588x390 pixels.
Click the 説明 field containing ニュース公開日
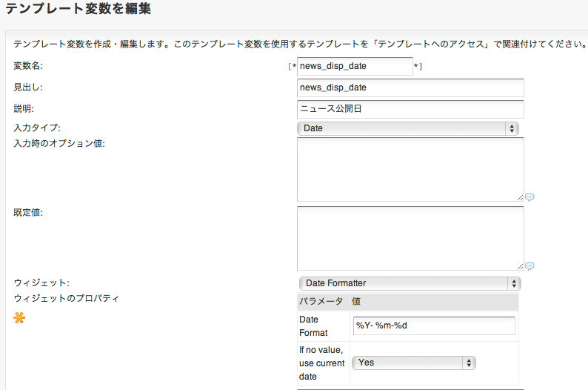tap(410, 109)
